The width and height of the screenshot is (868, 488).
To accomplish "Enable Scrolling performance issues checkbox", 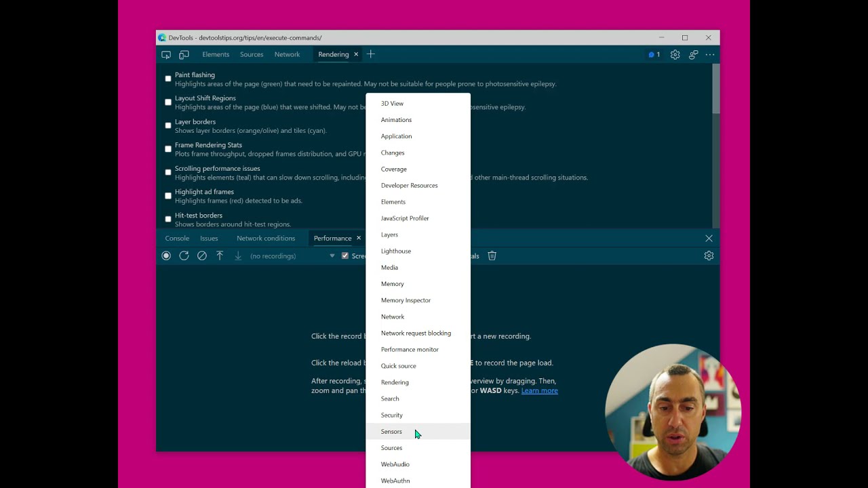I will coord(168,172).
